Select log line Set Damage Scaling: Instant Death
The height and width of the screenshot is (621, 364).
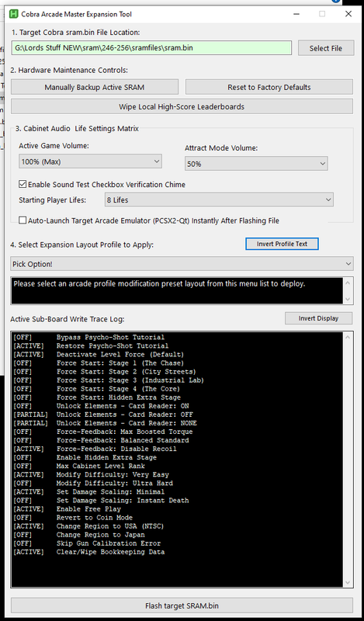(101, 500)
